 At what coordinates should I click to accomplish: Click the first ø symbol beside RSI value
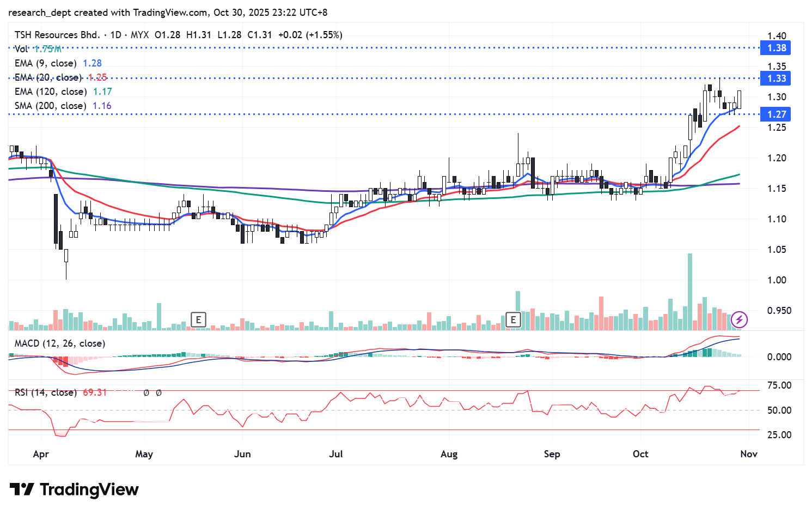pos(146,392)
